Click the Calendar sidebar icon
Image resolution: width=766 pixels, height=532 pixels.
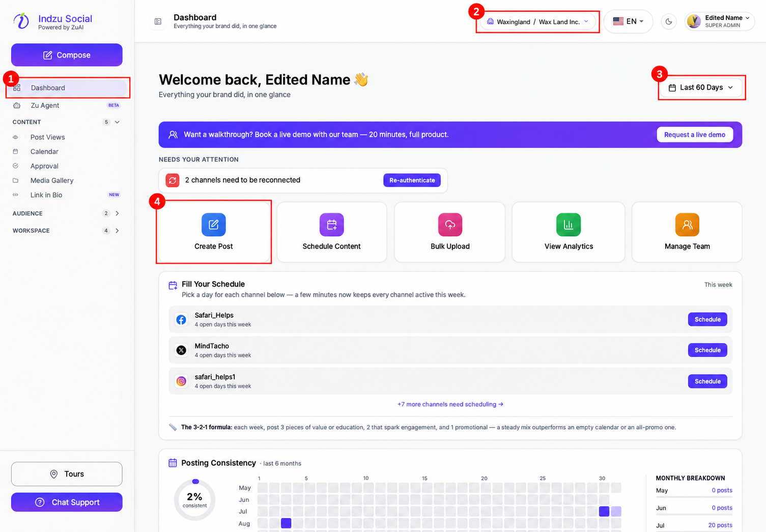point(15,151)
